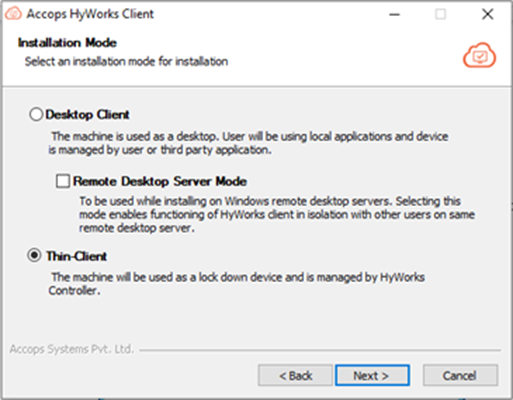The height and width of the screenshot is (400, 513).
Task: Close the installer with the X button
Action: 488,14
